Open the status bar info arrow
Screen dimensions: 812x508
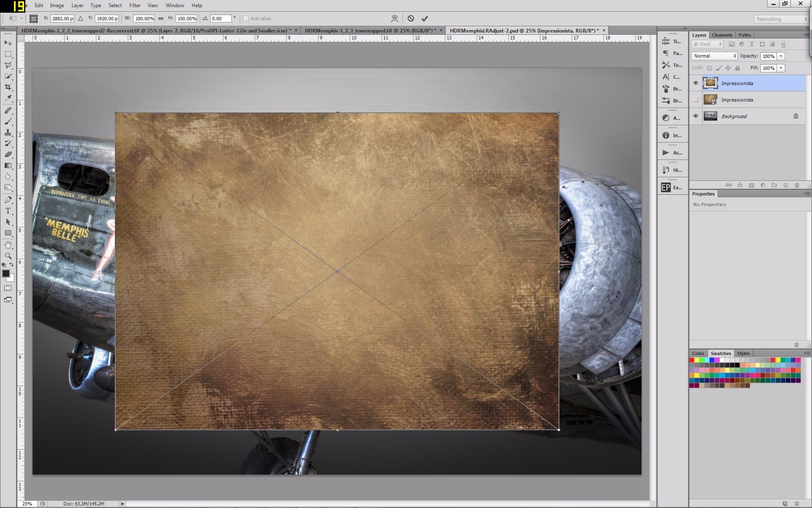point(123,504)
